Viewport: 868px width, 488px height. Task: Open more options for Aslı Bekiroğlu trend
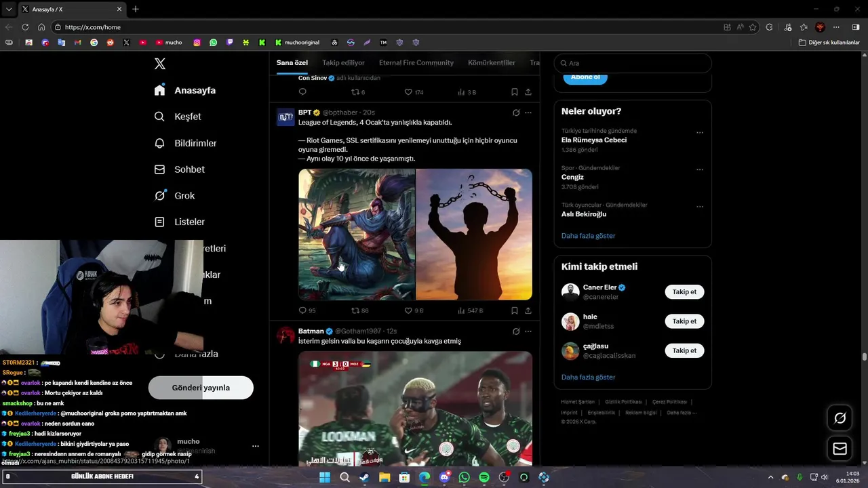tap(700, 207)
